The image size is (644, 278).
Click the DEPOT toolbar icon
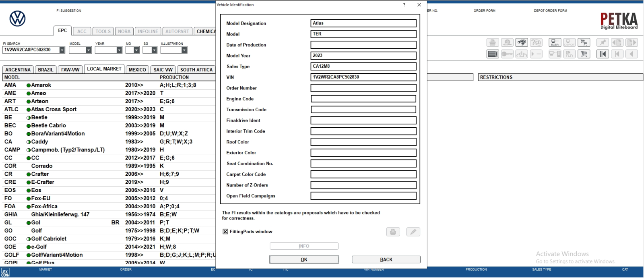tap(570, 42)
